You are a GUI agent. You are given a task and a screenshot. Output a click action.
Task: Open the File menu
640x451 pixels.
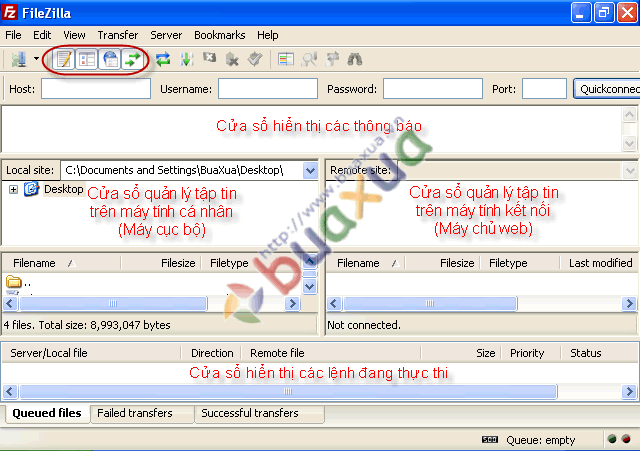[13, 35]
